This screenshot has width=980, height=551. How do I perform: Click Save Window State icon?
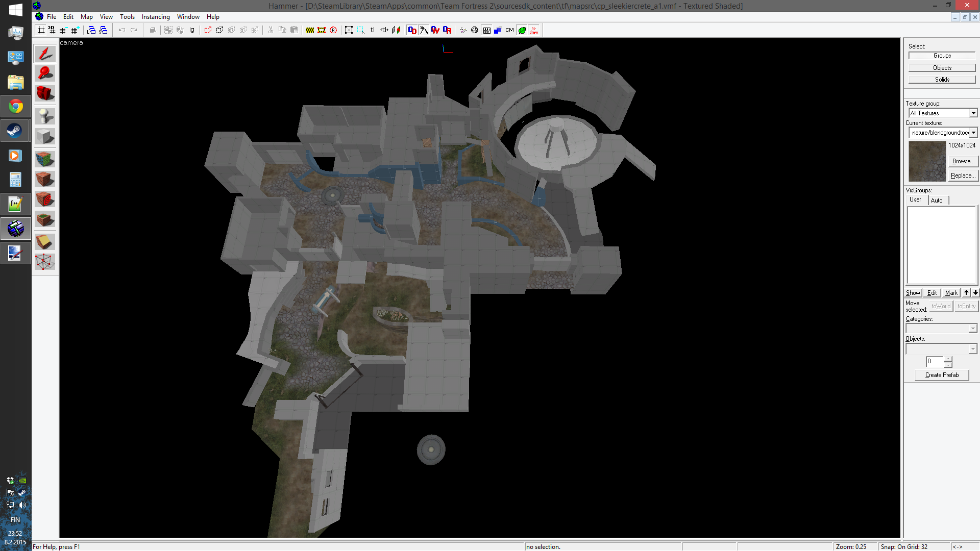tap(103, 30)
